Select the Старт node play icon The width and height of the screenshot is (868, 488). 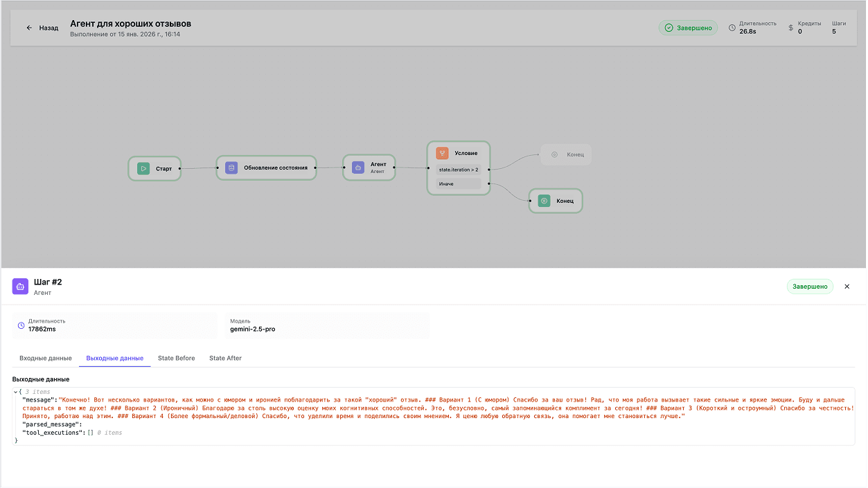(143, 168)
